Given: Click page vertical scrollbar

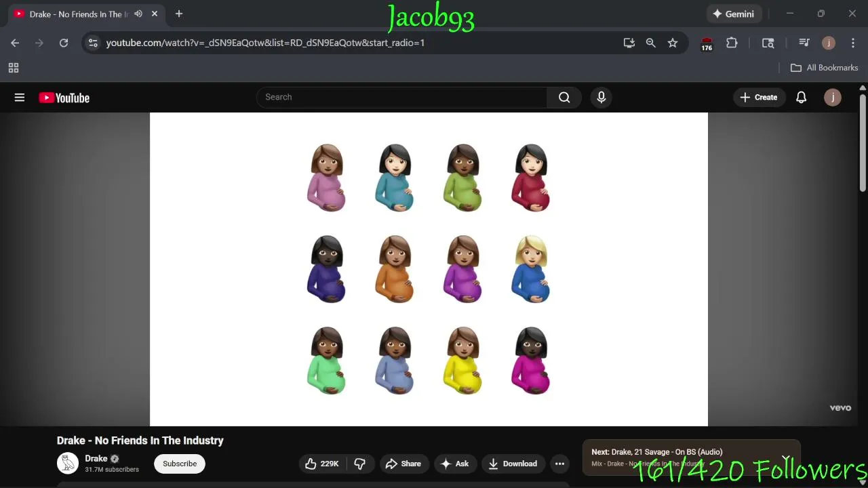Looking at the screenshot, I should coord(863,142).
